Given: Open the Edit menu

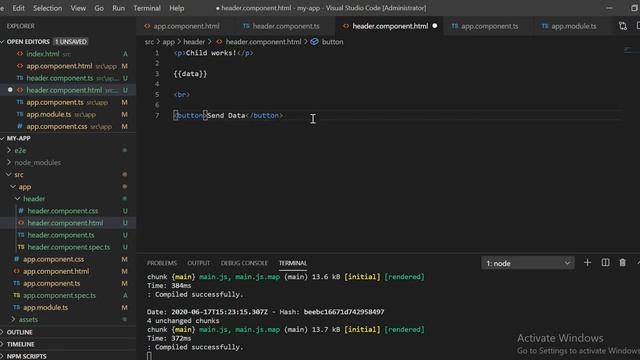Looking at the screenshot, I should (18, 8).
